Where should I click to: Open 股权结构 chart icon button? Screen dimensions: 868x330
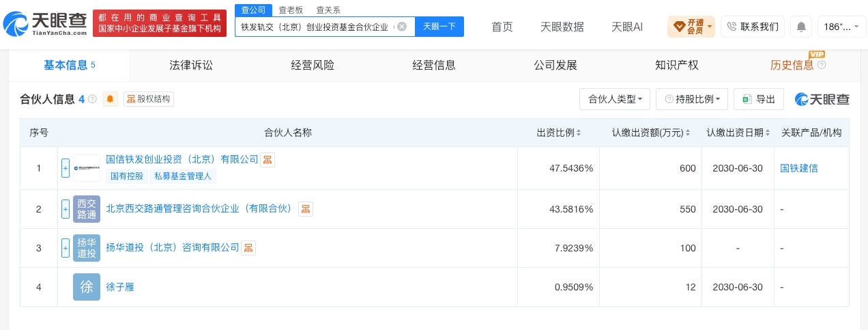(x=149, y=99)
